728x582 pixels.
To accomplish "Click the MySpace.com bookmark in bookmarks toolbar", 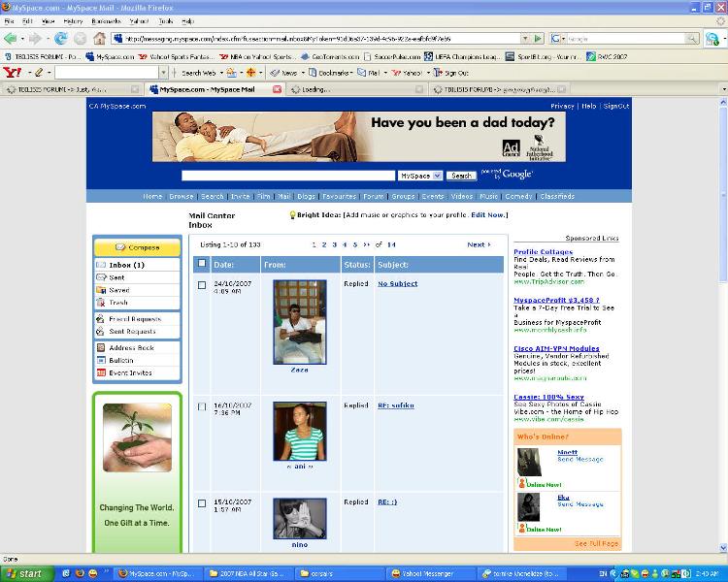I will click(110, 56).
